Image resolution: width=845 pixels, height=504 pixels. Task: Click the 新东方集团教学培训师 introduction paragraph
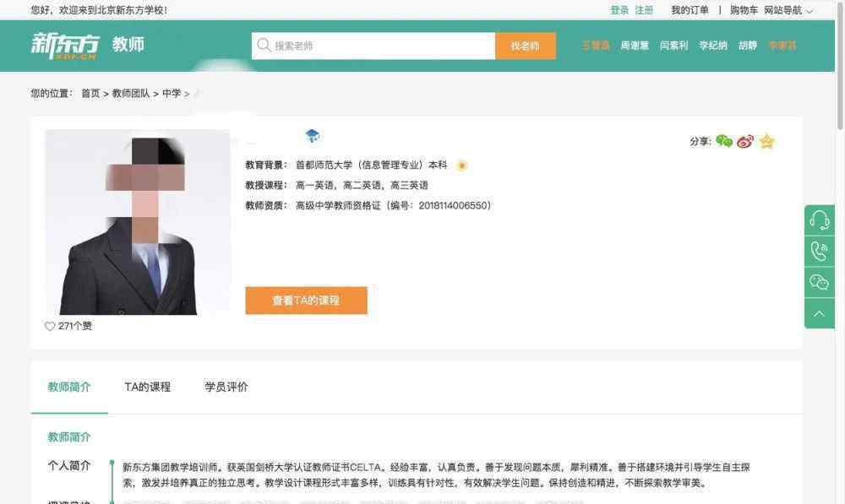(x=436, y=475)
